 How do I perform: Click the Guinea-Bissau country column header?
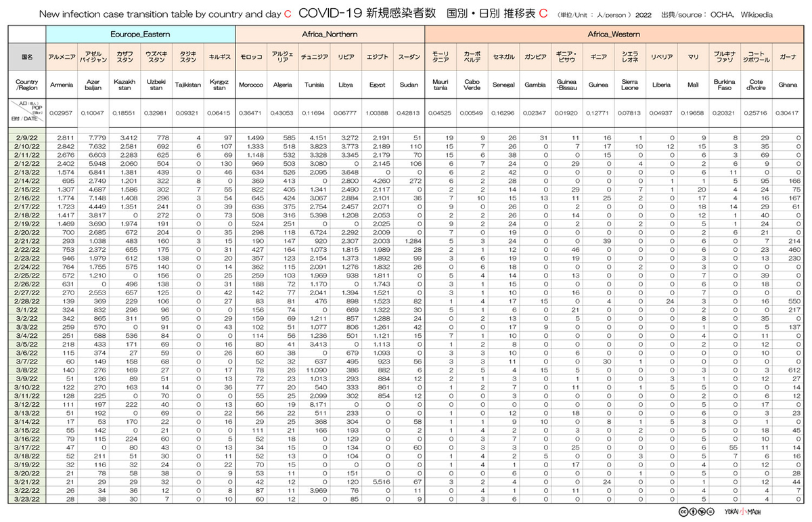coord(566,85)
